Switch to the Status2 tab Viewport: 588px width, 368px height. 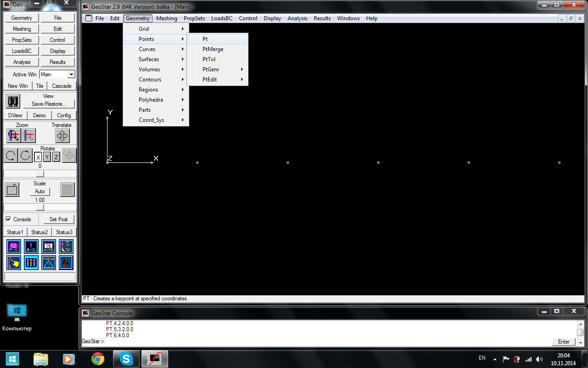coord(40,232)
